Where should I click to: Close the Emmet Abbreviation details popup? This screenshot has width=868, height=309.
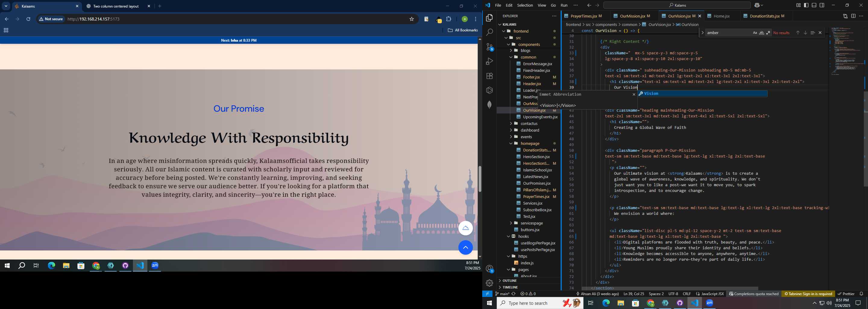[x=634, y=94]
